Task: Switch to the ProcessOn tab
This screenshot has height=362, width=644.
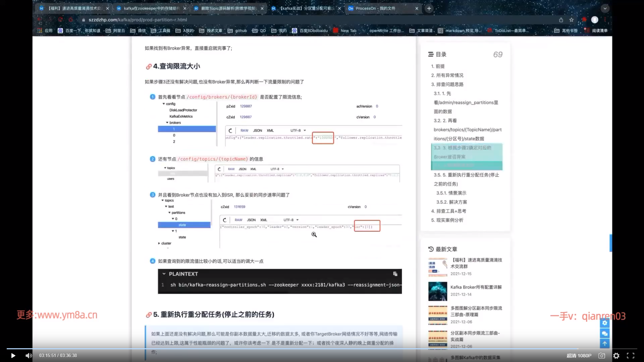Action: point(375,8)
